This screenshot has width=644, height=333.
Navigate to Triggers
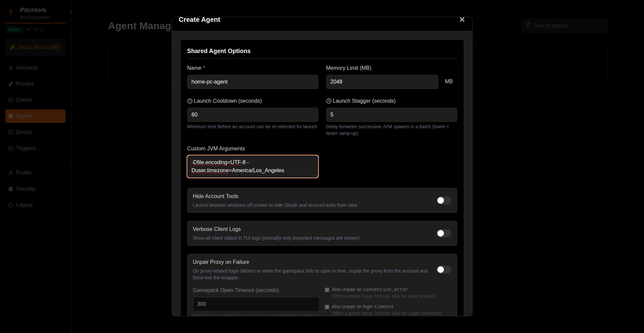(35, 148)
